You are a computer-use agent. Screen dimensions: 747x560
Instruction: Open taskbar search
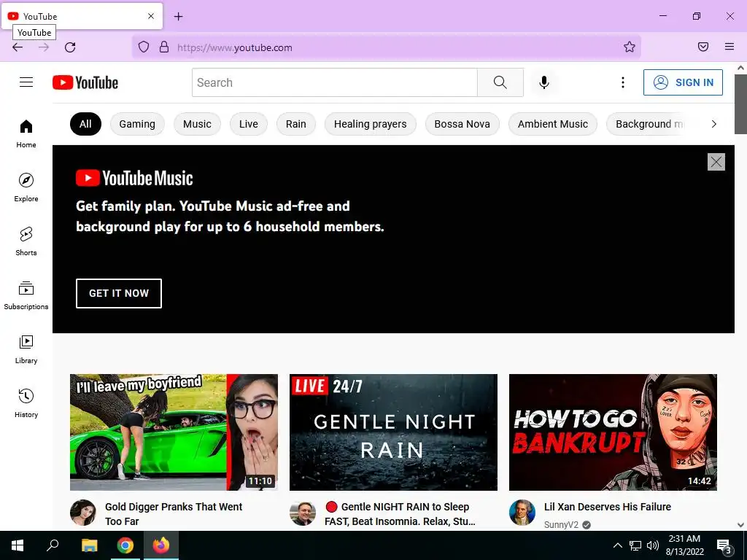(53, 545)
